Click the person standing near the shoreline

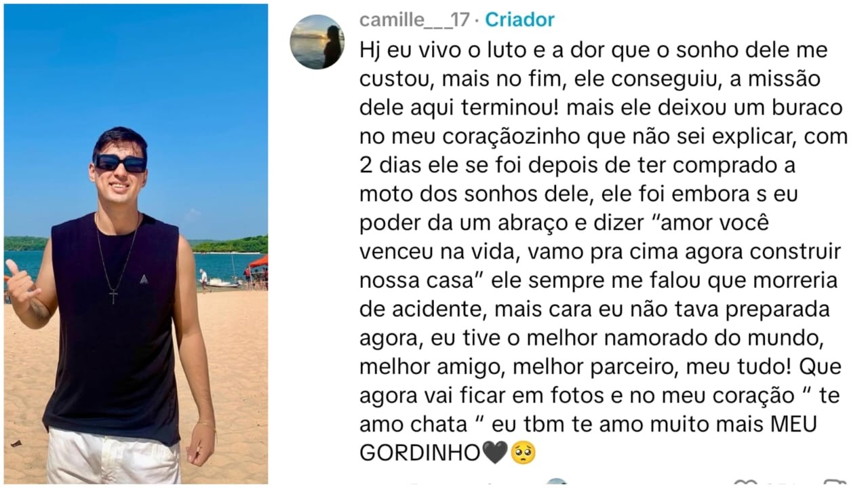pyautogui.click(x=203, y=277)
